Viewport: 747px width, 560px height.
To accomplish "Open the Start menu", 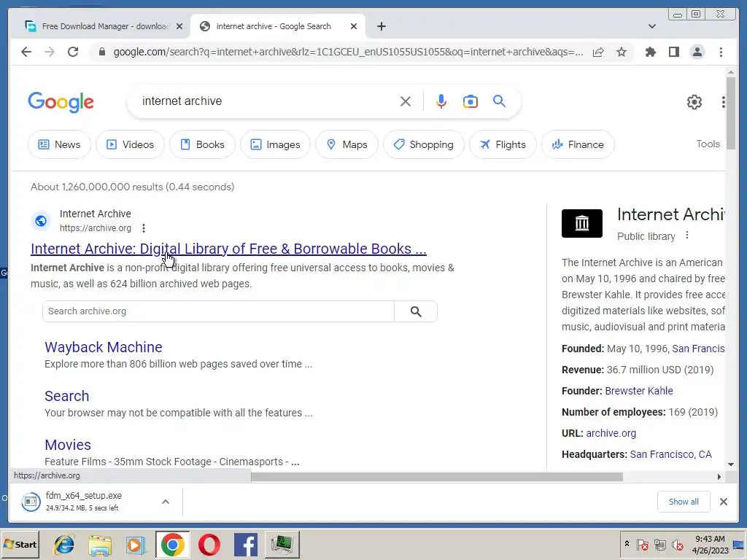I will click(x=20, y=544).
